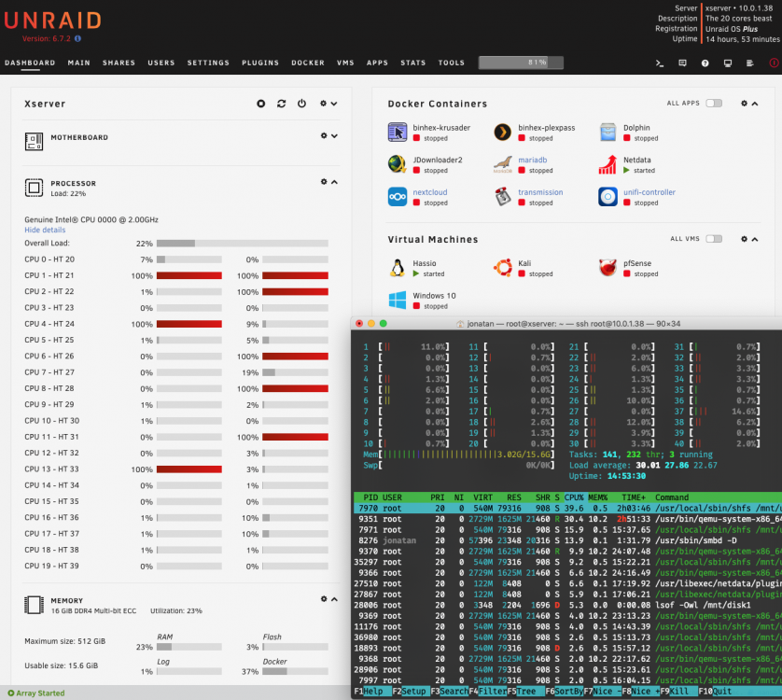Click the mariadb container name link

tap(533, 160)
